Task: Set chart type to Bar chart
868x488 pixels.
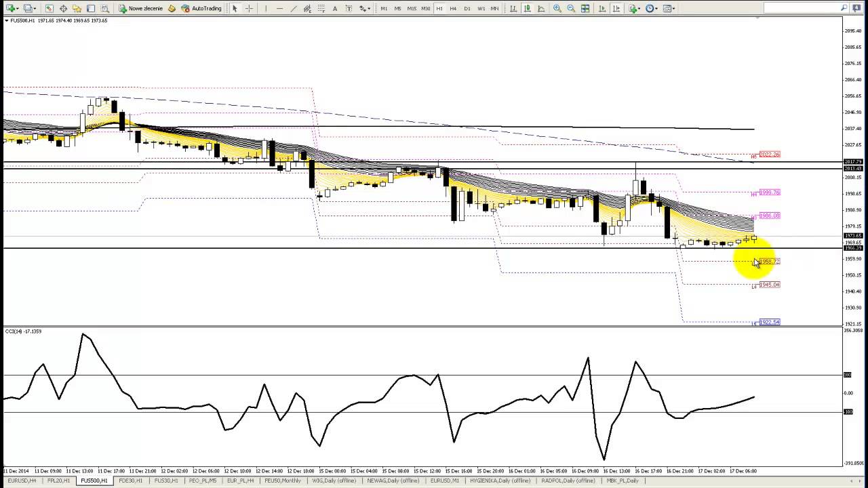Action: [x=513, y=8]
